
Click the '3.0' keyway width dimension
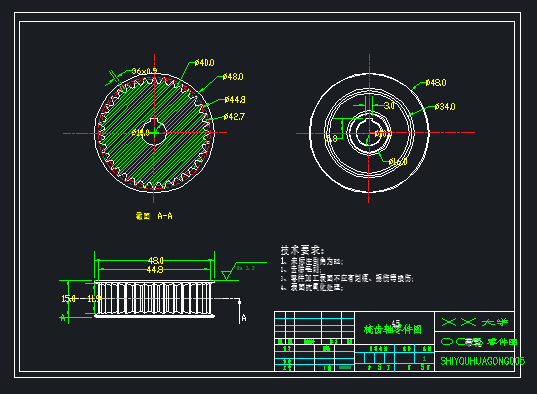click(x=389, y=106)
